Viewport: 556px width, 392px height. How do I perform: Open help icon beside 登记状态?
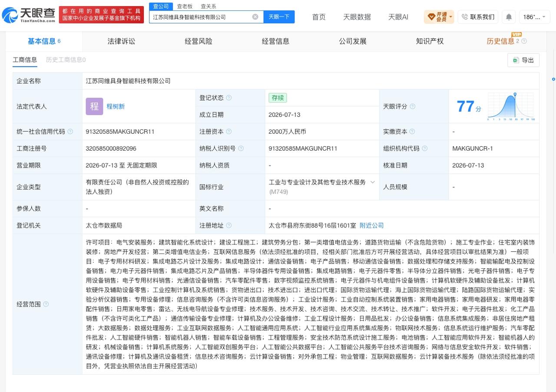[x=229, y=98]
